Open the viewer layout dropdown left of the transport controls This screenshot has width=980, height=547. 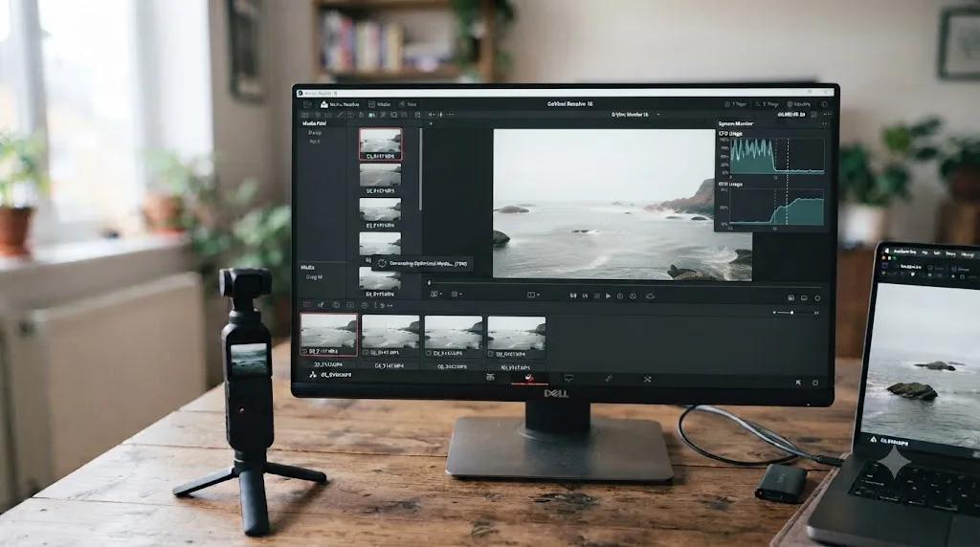coord(533,295)
